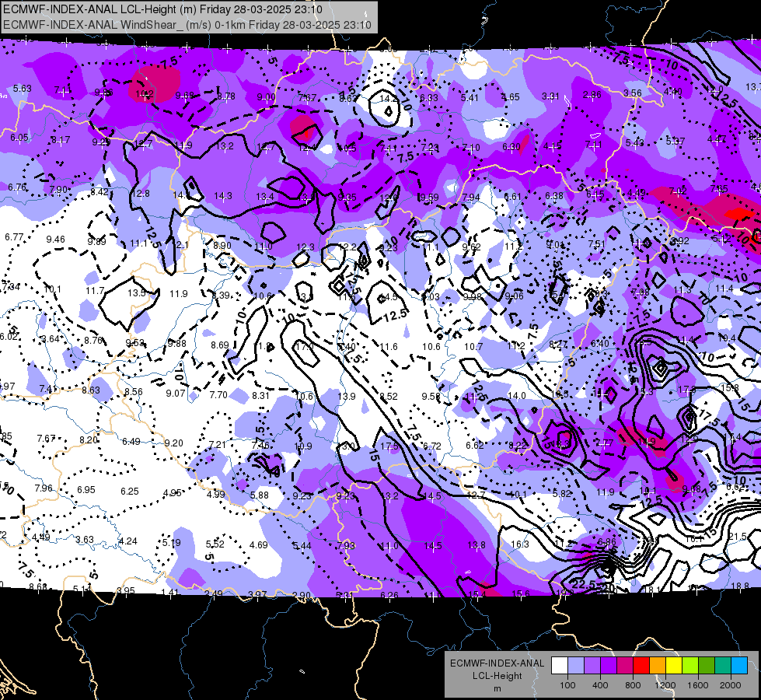761x700 pixels.
Task: Click the grid value 4.40
Action: coord(673,91)
